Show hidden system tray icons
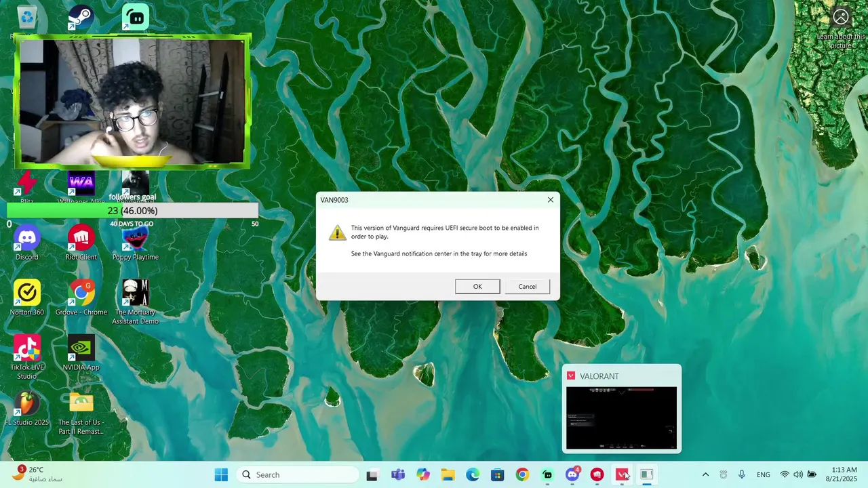868x488 pixels. 705,474
